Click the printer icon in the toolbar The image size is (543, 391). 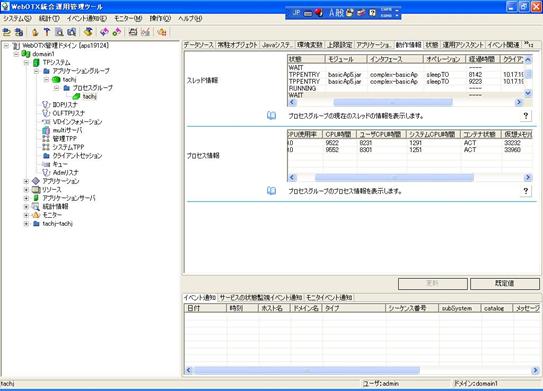pyautogui.click(x=133, y=32)
